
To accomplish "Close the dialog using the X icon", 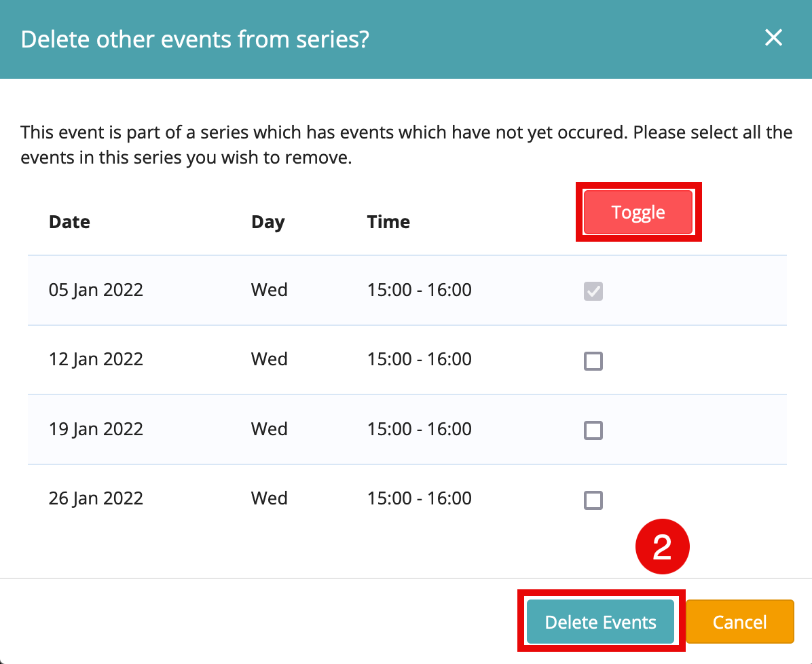I will (x=773, y=37).
